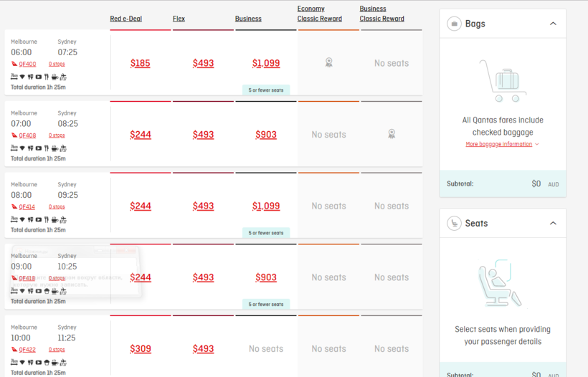Click the 0 stops link for QF414
The image size is (588, 377).
[57, 206]
